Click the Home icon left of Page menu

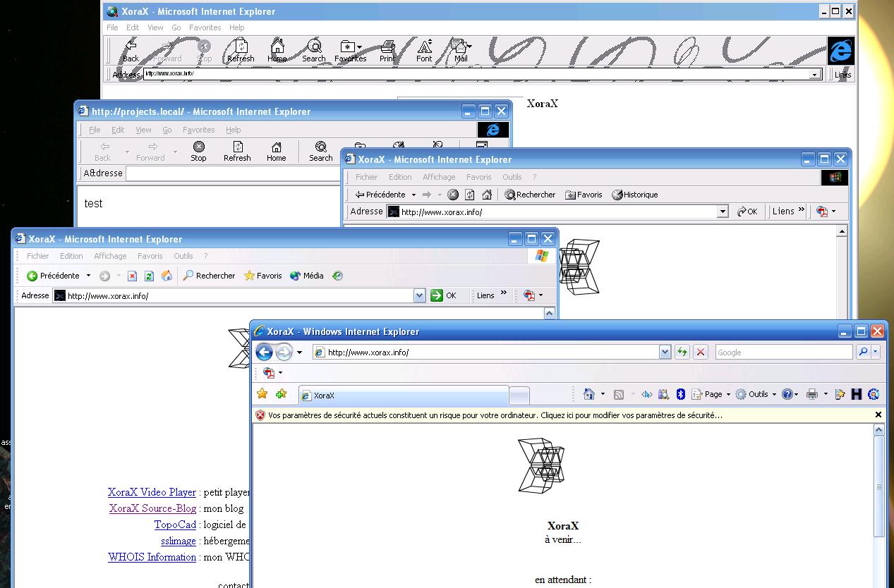pyautogui.click(x=589, y=394)
